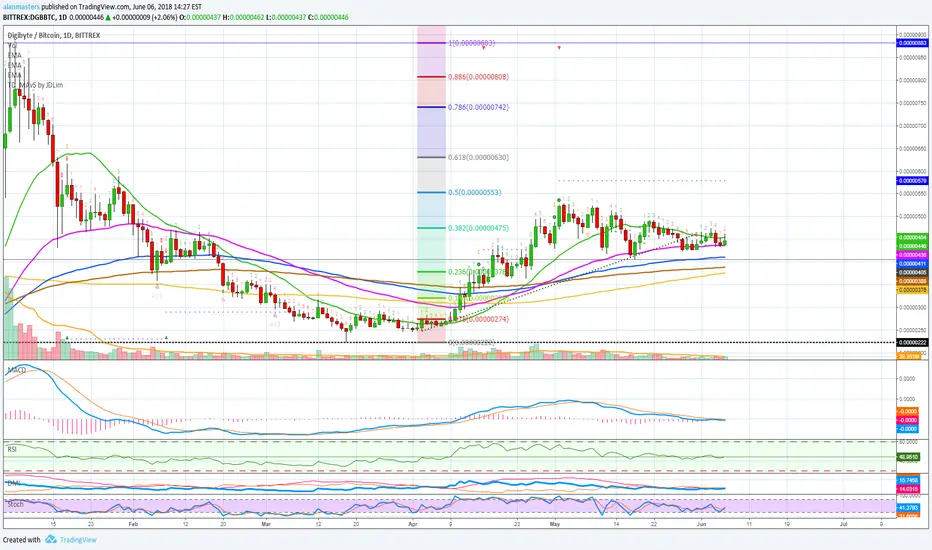Click the Apr date on time axis
The height and width of the screenshot is (550, 932).
click(x=413, y=524)
